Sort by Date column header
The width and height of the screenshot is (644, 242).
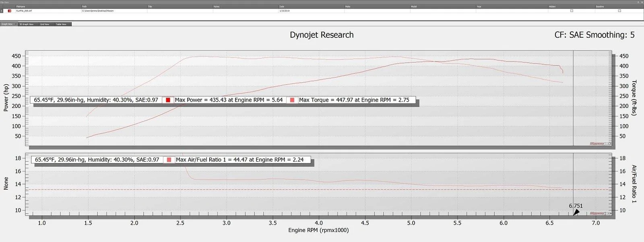click(312, 7)
